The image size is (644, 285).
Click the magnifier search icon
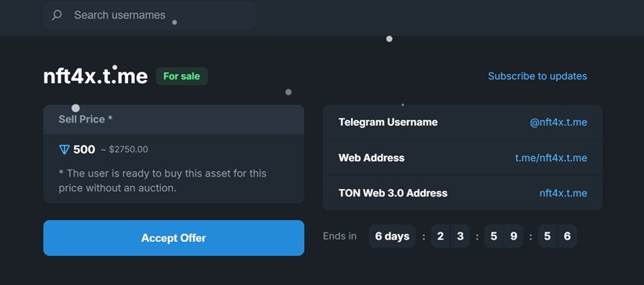pyautogui.click(x=57, y=15)
